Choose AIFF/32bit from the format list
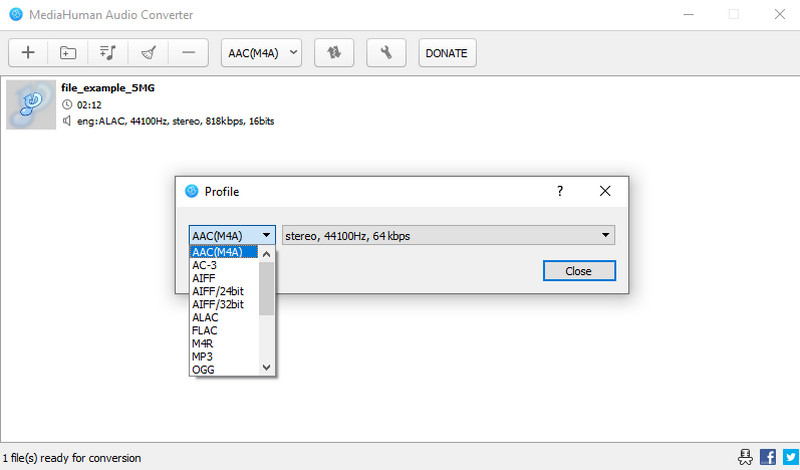 click(x=224, y=304)
